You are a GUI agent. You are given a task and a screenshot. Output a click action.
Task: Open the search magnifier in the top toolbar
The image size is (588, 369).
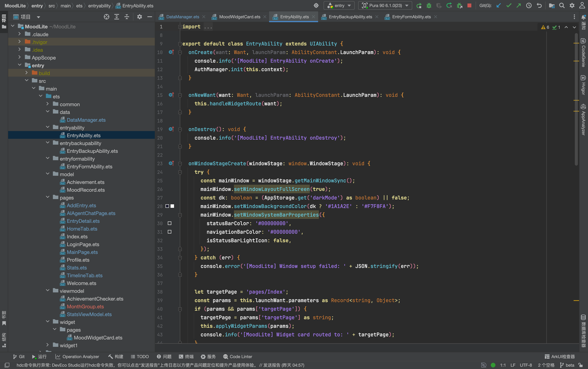click(562, 6)
